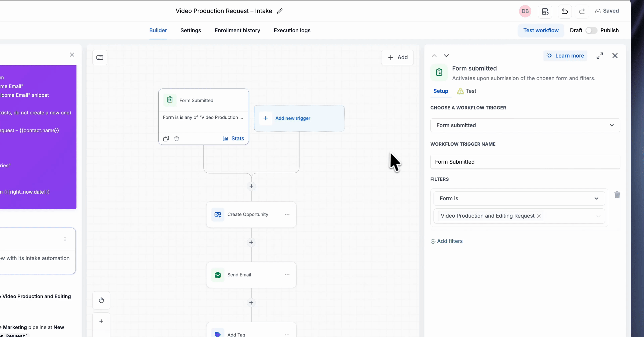The image size is (644, 337).
Task: Toggle Draft to Publish switch
Action: (x=591, y=30)
